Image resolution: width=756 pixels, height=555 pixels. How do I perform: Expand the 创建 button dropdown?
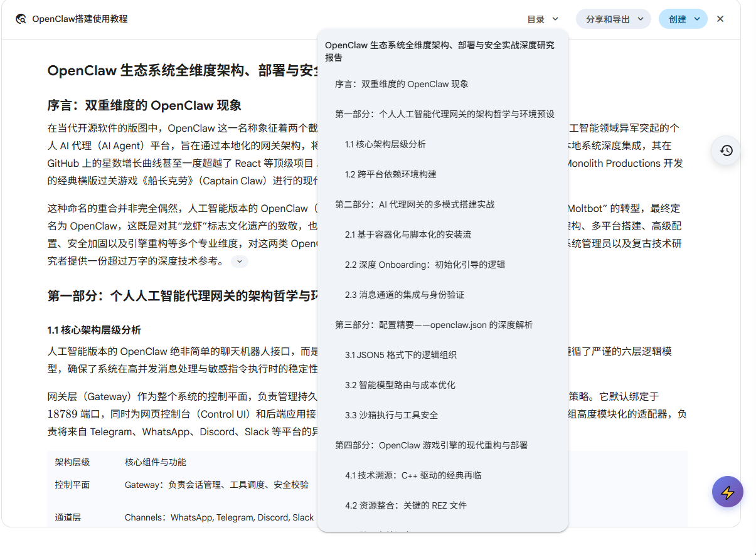[683, 18]
